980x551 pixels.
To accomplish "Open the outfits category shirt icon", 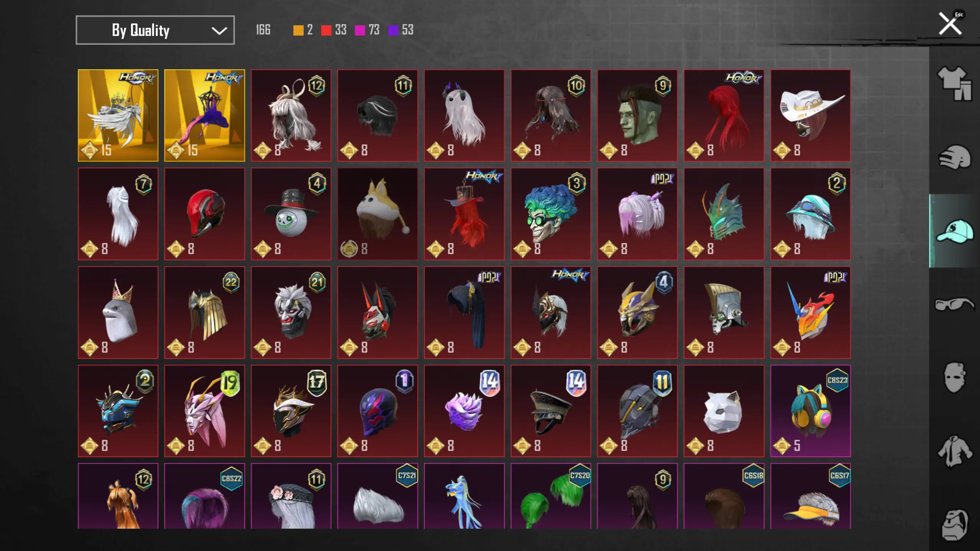I will pos(954,83).
